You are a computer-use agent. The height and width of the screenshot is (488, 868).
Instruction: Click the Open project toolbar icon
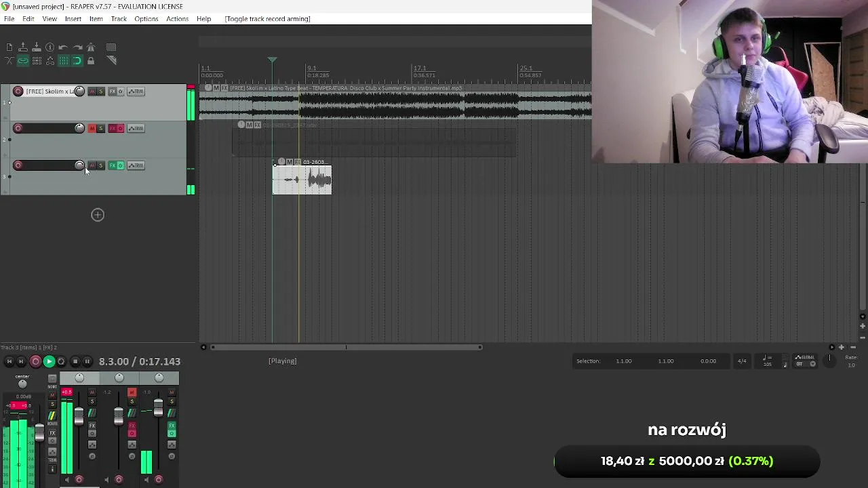(23, 47)
